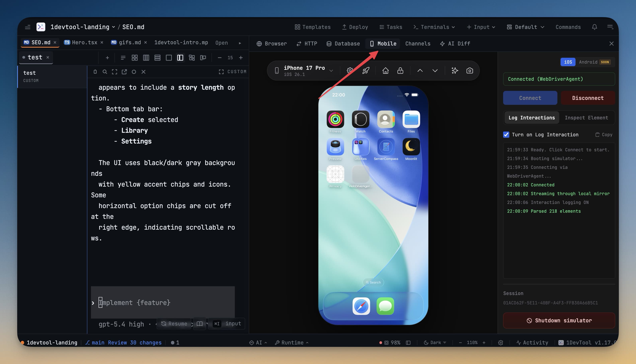Uncheck Turn on Log Interaction
This screenshot has height=364, width=636.
point(506,135)
